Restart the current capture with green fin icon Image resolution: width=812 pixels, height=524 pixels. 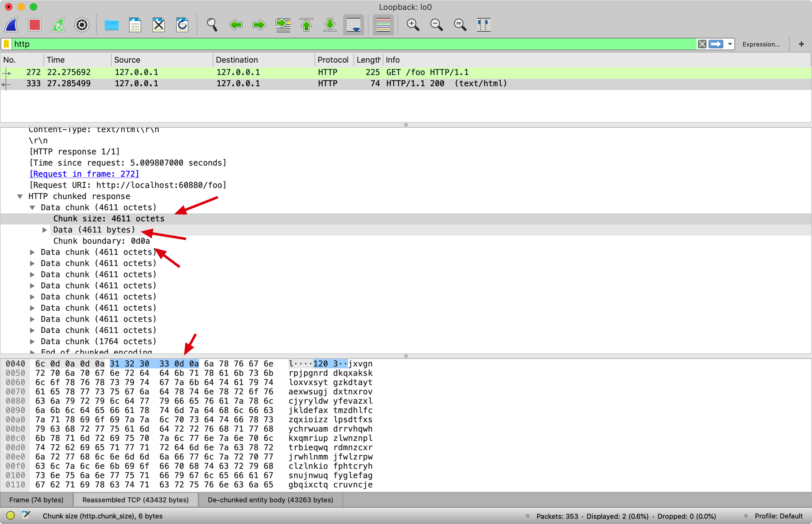pyautogui.click(x=58, y=25)
